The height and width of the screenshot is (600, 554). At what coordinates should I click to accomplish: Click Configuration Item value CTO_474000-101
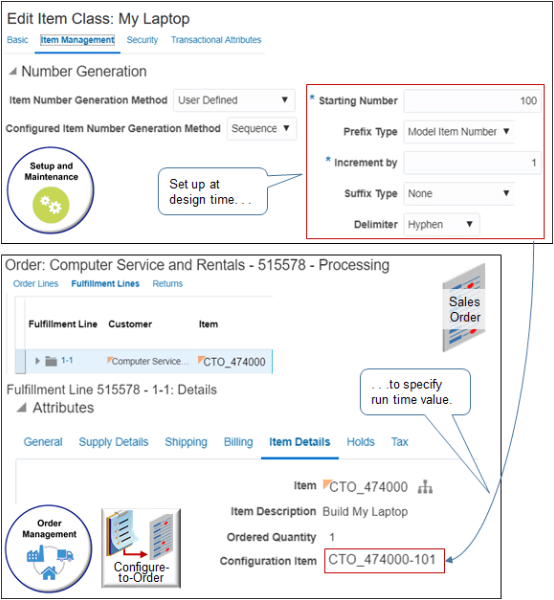(x=382, y=560)
